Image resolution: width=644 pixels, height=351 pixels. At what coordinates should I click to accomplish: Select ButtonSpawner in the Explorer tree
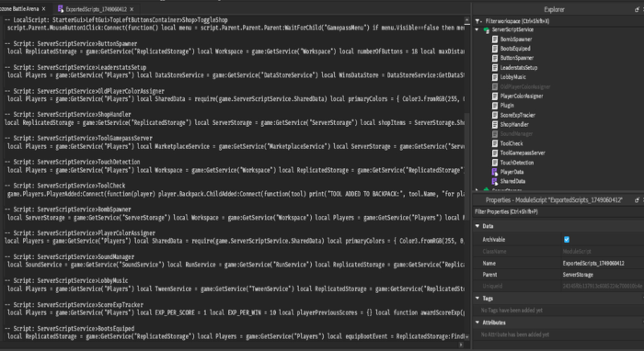517,58
